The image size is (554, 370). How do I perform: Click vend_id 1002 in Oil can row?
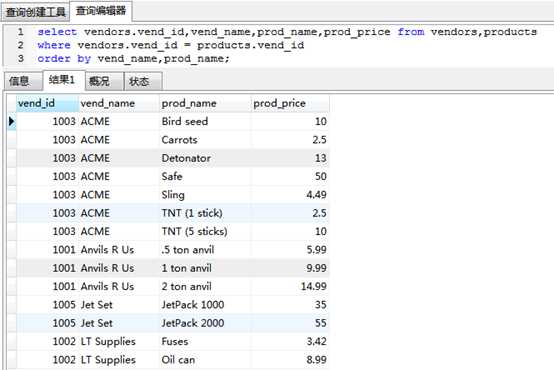(47, 360)
